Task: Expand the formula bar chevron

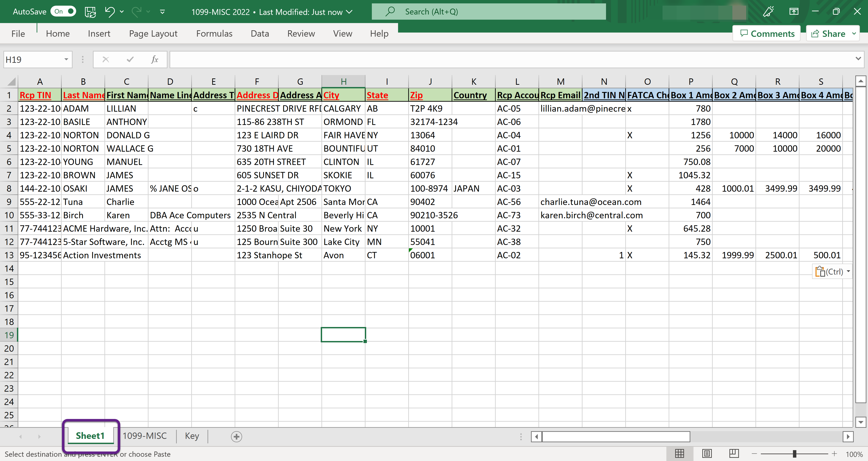Action: [858, 59]
